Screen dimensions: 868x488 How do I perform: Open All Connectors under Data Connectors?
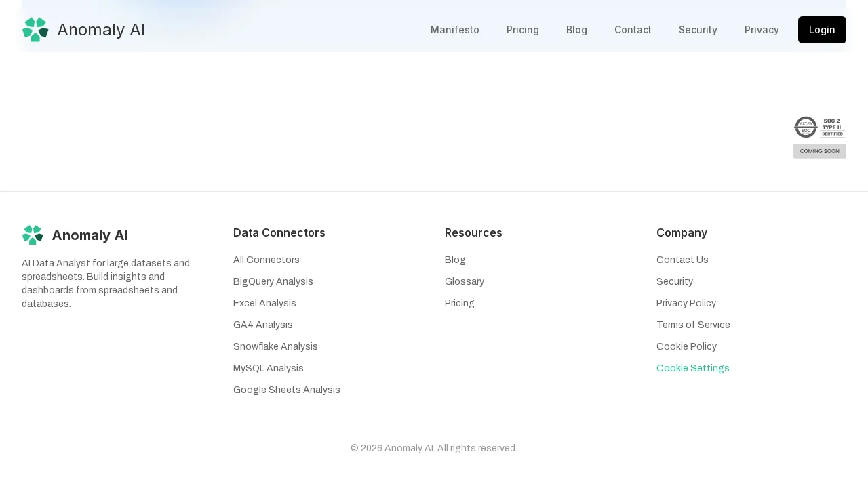[266, 260]
